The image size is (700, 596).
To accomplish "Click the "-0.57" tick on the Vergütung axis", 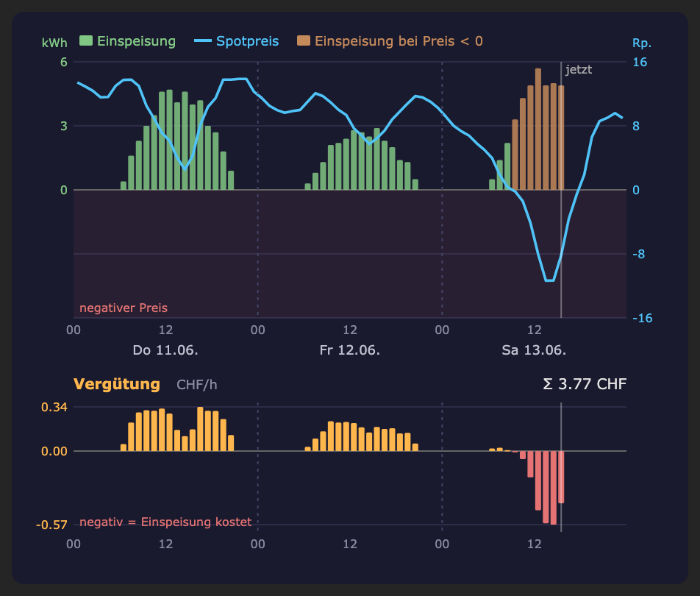I will (51, 525).
